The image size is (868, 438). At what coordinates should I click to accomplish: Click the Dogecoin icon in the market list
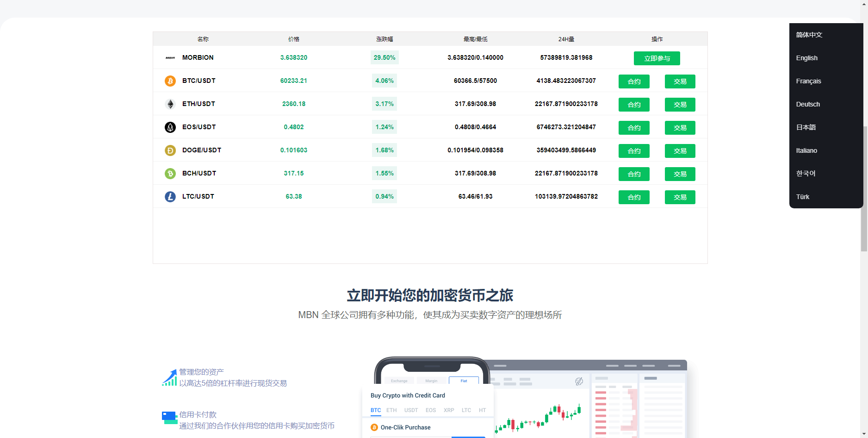coord(170,150)
